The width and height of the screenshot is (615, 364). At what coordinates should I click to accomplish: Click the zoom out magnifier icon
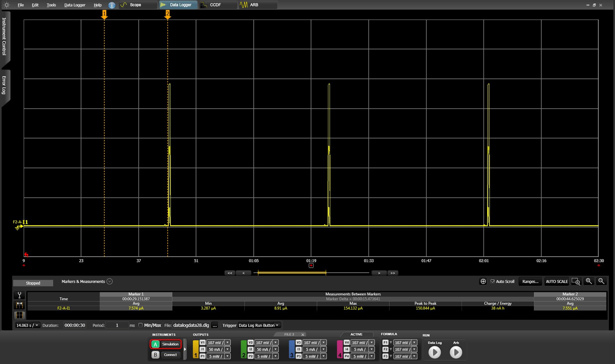601,281
